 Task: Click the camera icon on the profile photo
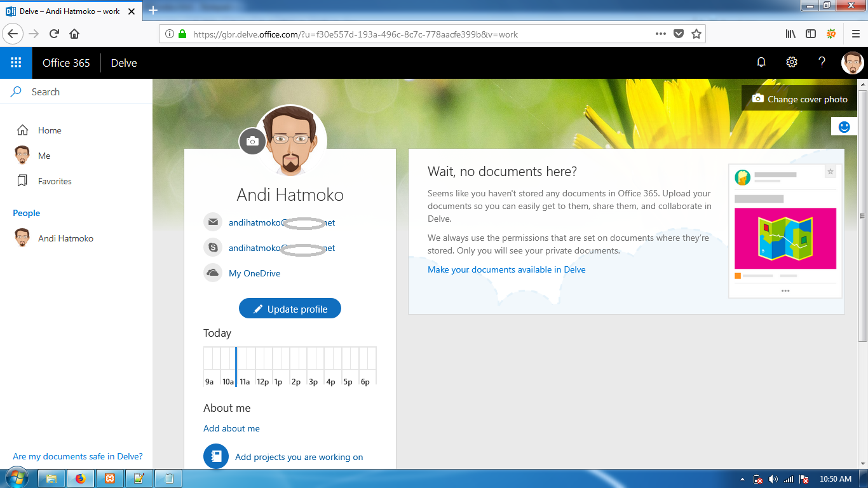point(252,141)
